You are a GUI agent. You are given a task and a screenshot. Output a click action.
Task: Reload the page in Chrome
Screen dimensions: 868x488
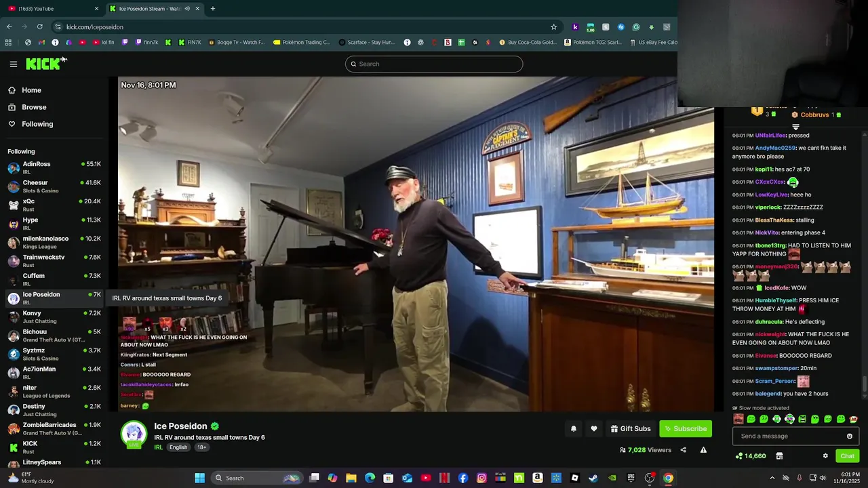point(39,27)
